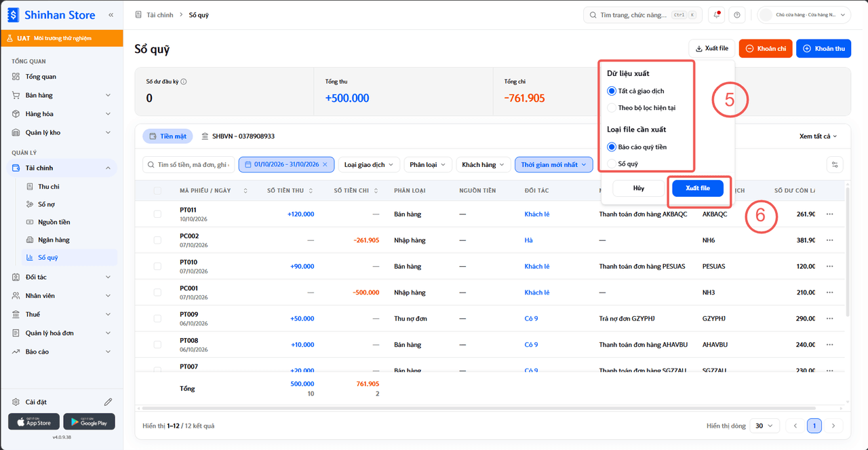
Task: Open the filter settings icon beside the filters
Action: pos(836,164)
